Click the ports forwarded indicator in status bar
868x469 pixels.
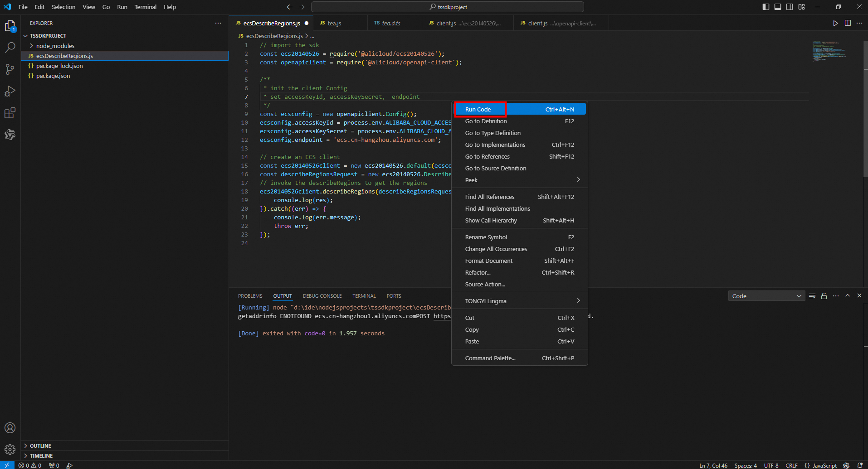pos(54,465)
